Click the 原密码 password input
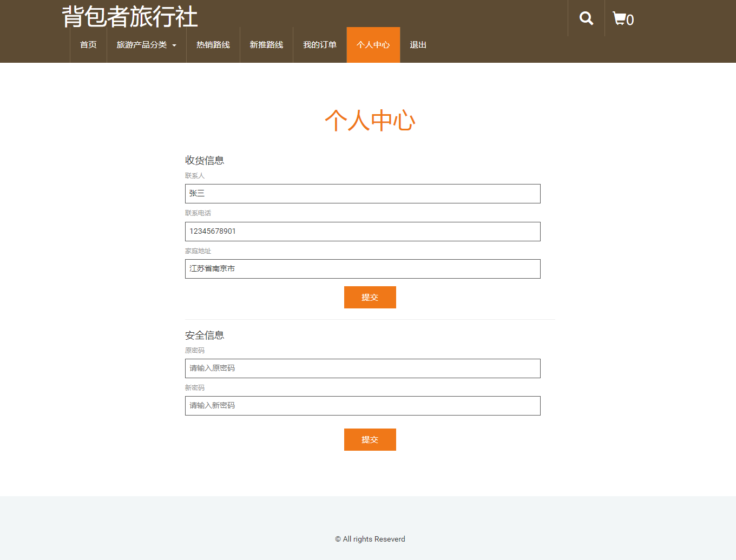The image size is (736, 560). click(x=362, y=368)
